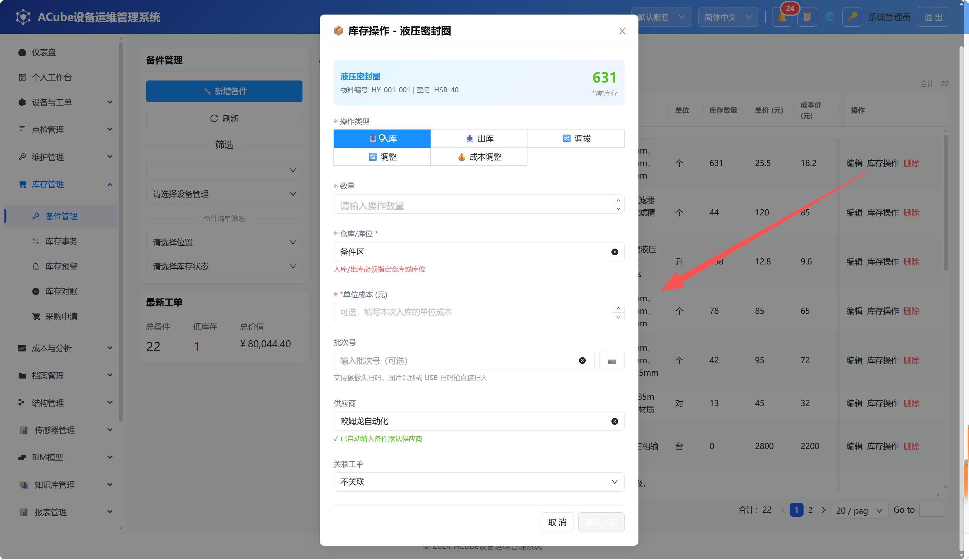Select 成本调整 operation type

[x=479, y=157]
